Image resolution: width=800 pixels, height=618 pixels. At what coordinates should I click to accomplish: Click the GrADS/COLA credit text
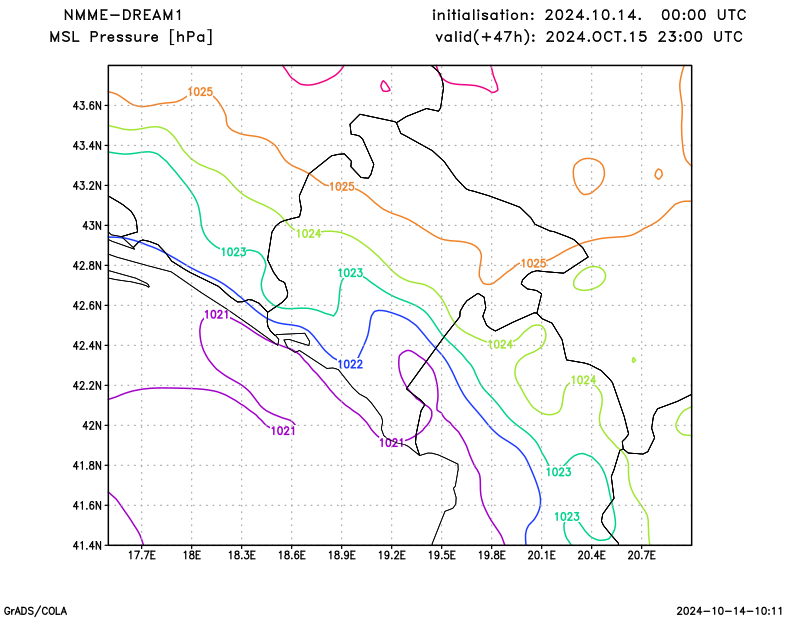[35, 611]
